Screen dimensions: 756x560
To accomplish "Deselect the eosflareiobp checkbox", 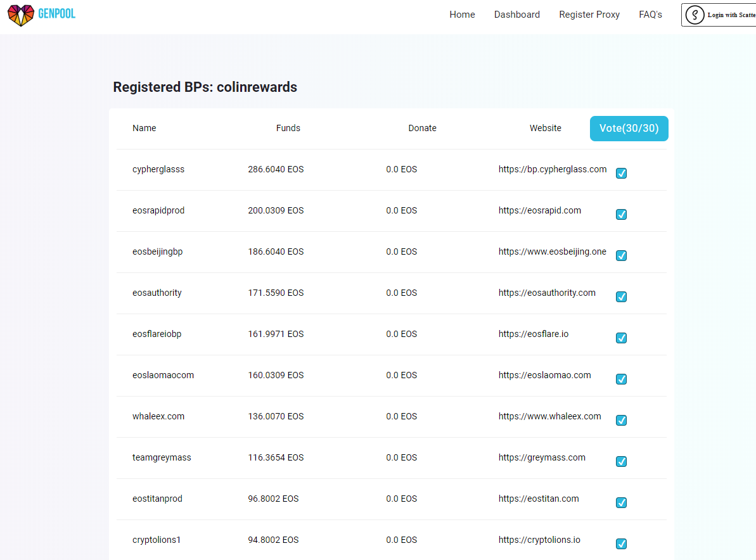I will point(621,338).
